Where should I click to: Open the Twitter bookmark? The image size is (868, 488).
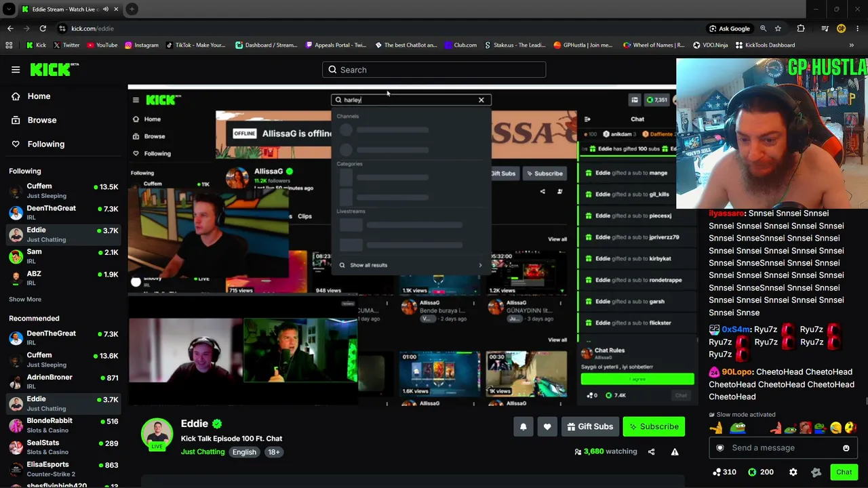coord(66,45)
